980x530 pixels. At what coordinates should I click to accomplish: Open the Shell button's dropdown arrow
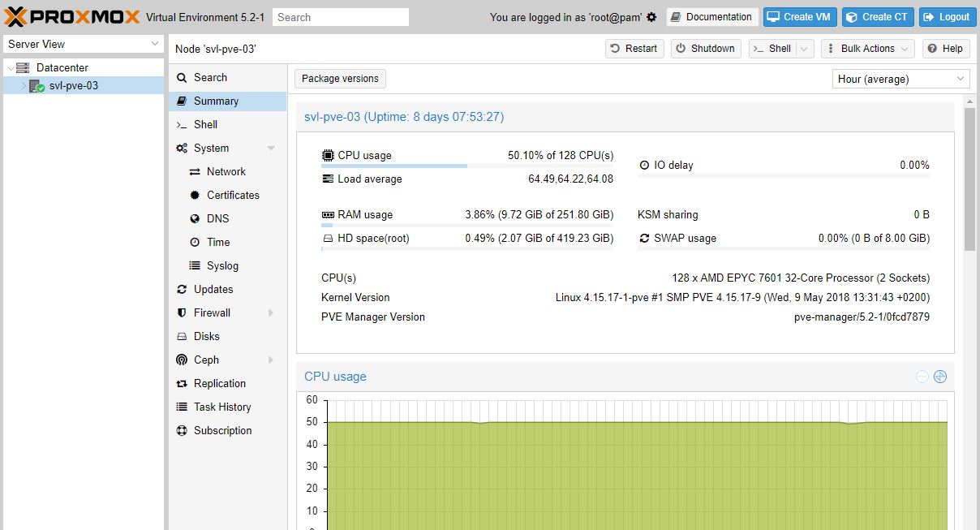(804, 49)
